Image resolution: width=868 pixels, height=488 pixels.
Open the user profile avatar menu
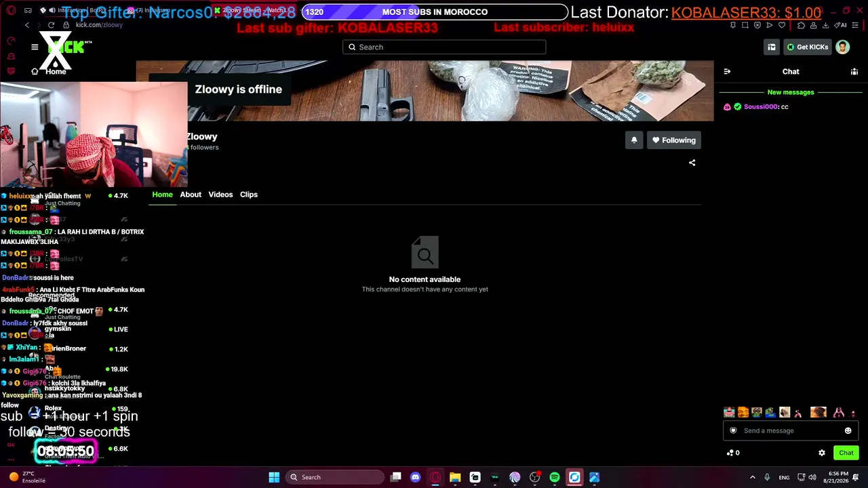pos(842,47)
